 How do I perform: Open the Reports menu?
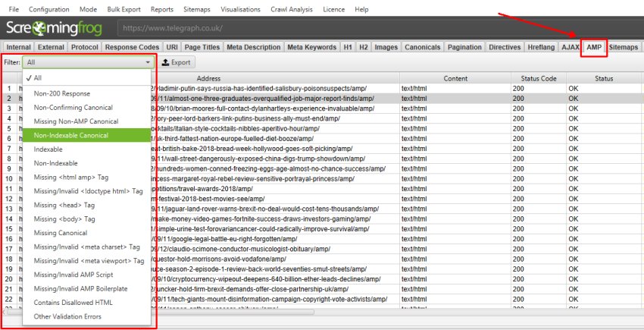point(162,9)
